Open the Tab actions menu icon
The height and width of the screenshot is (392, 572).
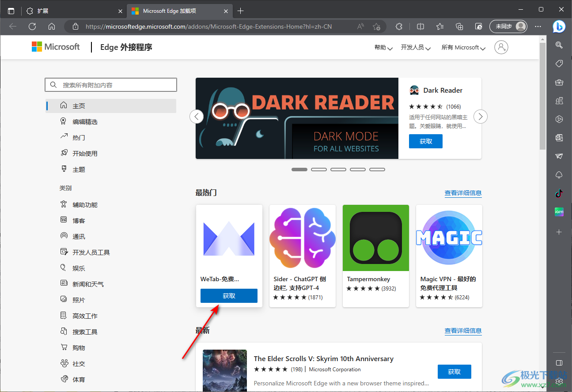tap(11, 11)
